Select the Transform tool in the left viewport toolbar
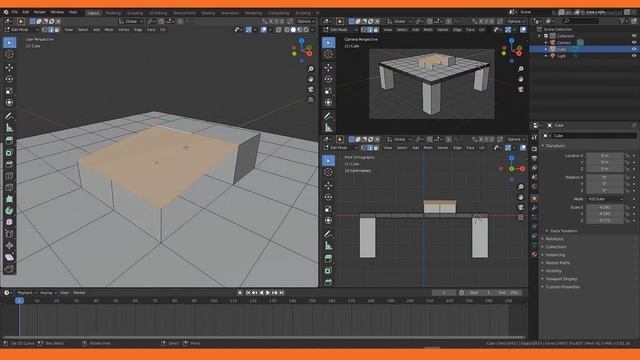This screenshot has height=360, width=640. click(9, 102)
